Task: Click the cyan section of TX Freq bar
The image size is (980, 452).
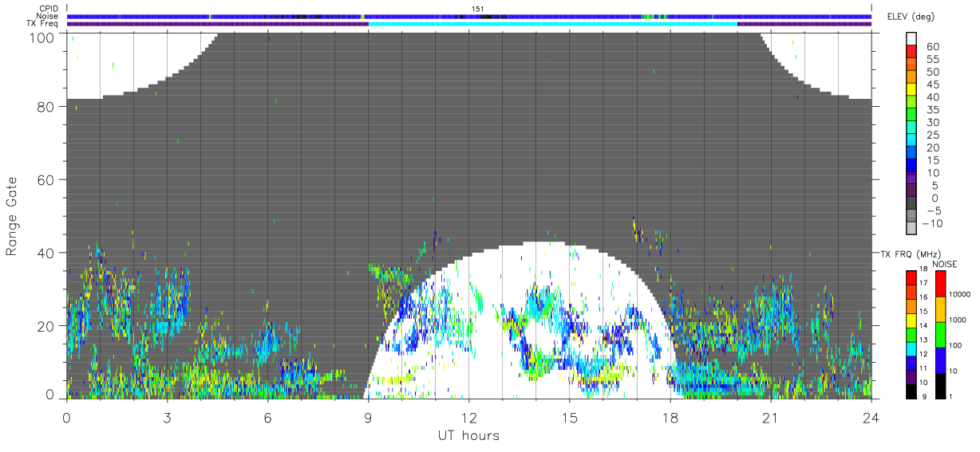Action: coord(552,24)
